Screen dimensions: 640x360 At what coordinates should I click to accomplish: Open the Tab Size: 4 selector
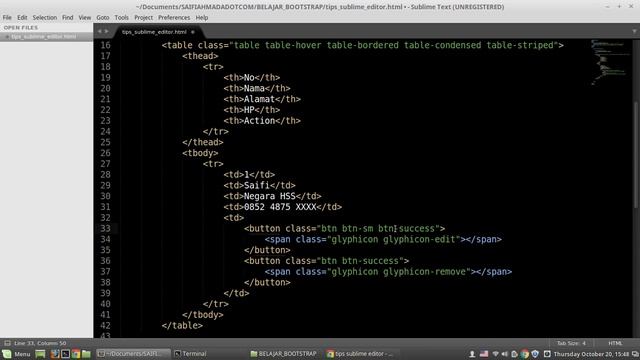point(571,343)
